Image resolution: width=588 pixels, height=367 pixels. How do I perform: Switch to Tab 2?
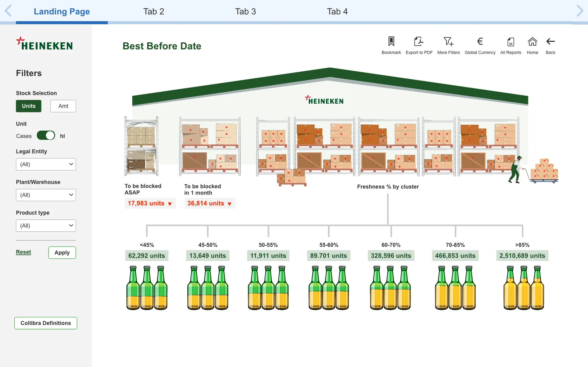154,11
